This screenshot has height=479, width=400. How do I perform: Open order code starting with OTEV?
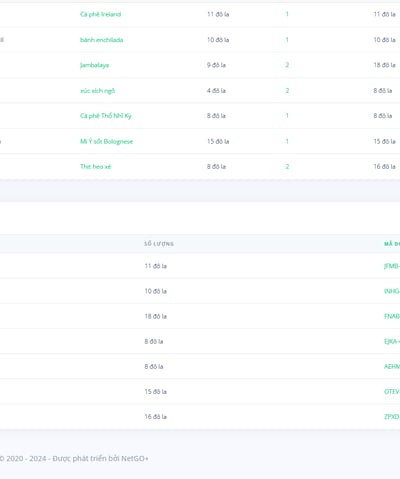pyautogui.click(x=392, y=392)
